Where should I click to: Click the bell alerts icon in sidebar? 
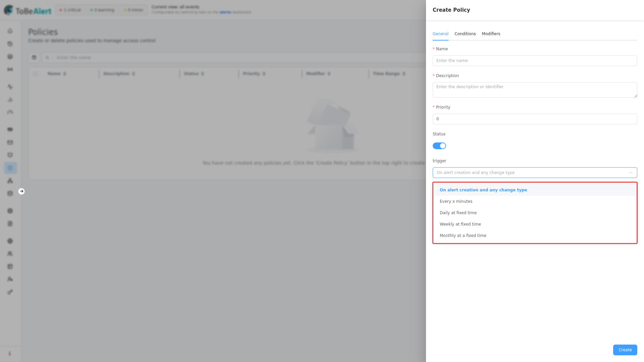(x=10, y=31)
